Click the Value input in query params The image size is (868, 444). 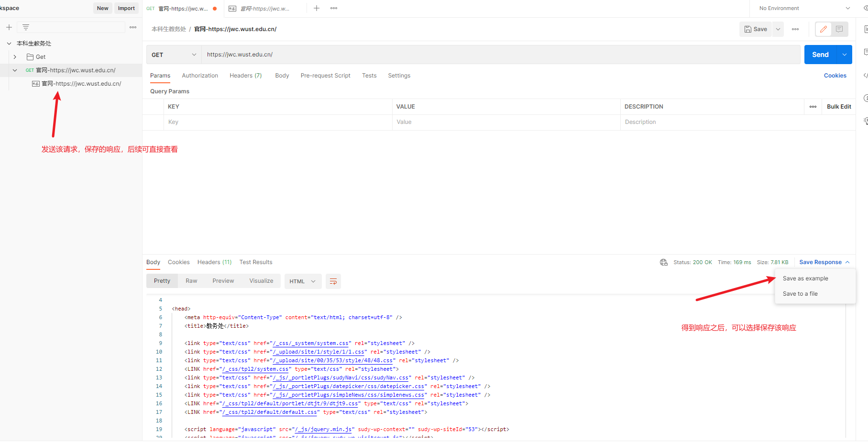point(506,122)
